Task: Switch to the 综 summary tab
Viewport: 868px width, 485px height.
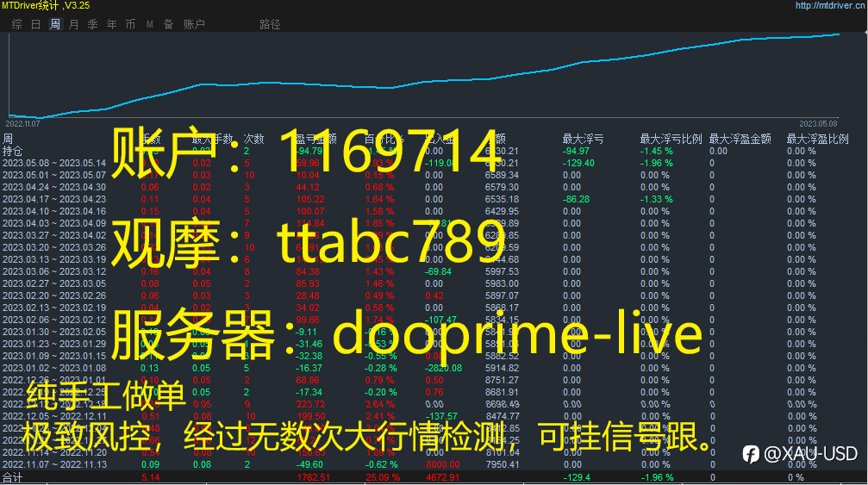Action: click(x=17, y=24)
